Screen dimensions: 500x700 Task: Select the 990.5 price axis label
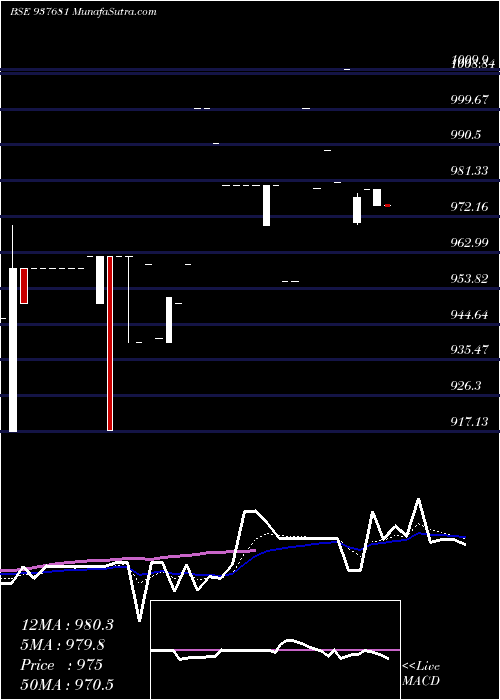click(466, 135)
